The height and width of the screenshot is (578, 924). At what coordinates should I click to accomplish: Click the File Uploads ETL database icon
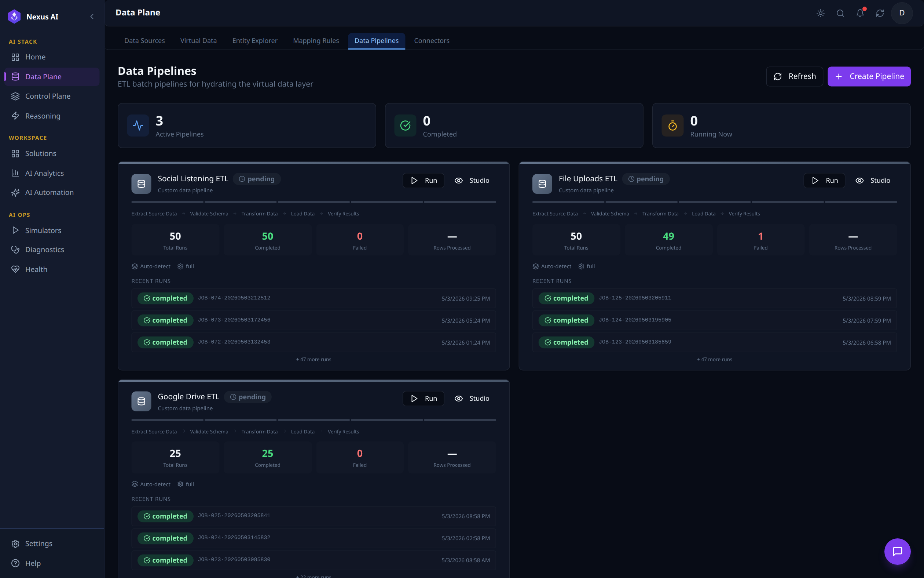click(542, 184)
